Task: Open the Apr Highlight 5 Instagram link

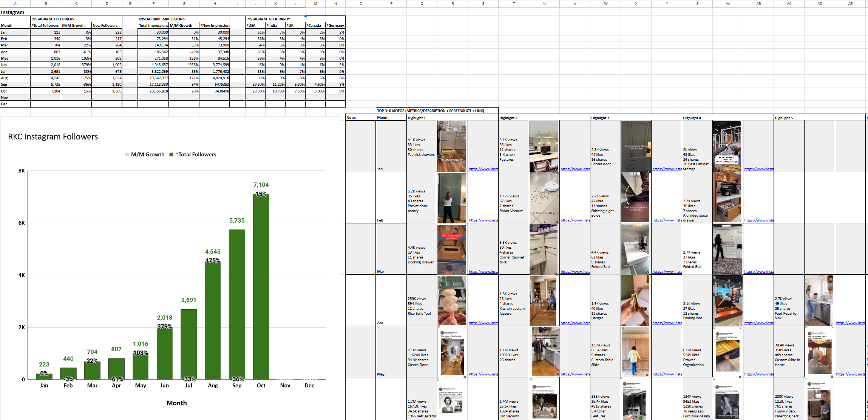Action: tap(850, 323)
